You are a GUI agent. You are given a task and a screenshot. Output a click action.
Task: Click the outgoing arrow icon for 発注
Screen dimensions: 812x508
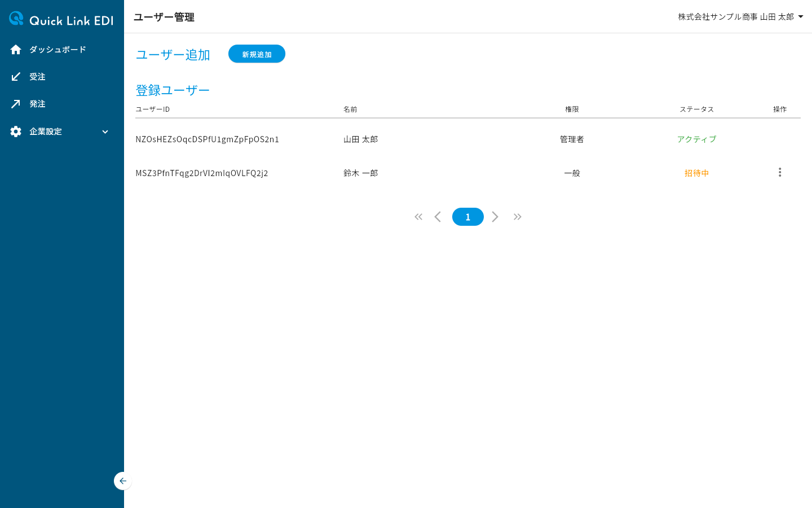pos(16,104)
